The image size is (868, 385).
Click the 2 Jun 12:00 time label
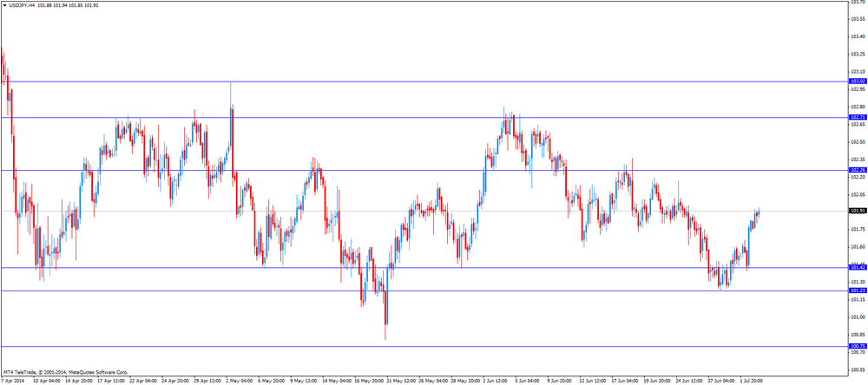[x=496, y=382]
